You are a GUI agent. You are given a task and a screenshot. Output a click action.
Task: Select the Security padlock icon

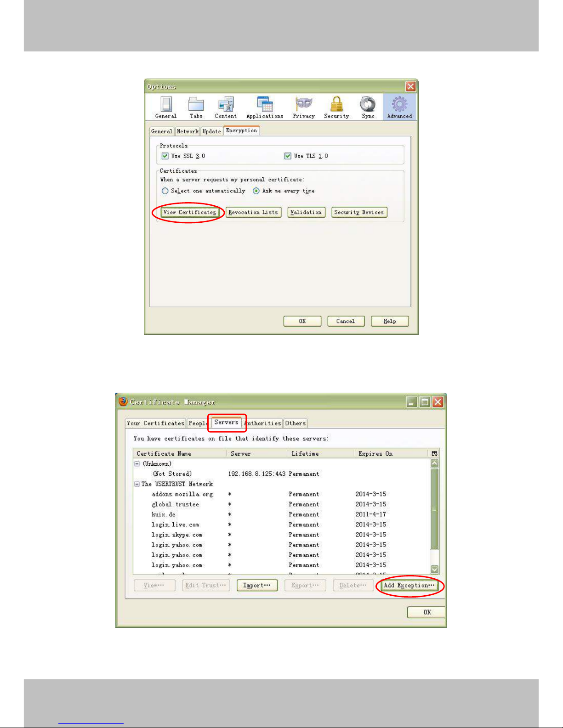tap(336, 105)
